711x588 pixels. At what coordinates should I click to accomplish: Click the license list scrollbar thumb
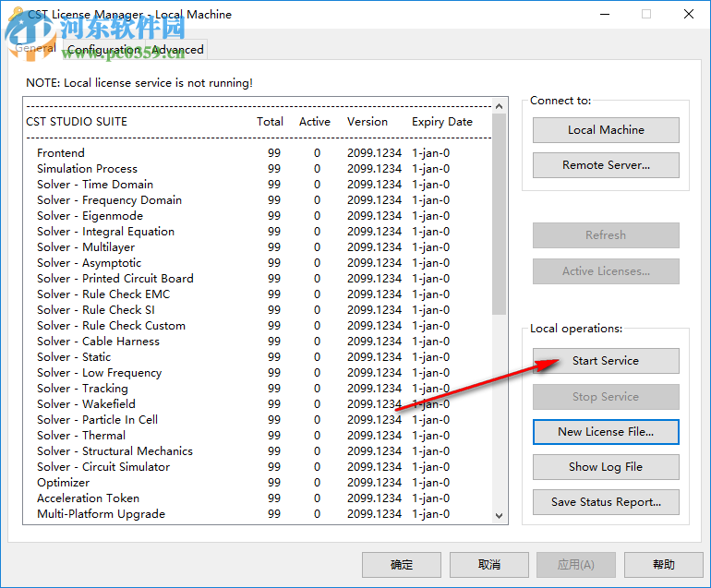click(500, 214)
